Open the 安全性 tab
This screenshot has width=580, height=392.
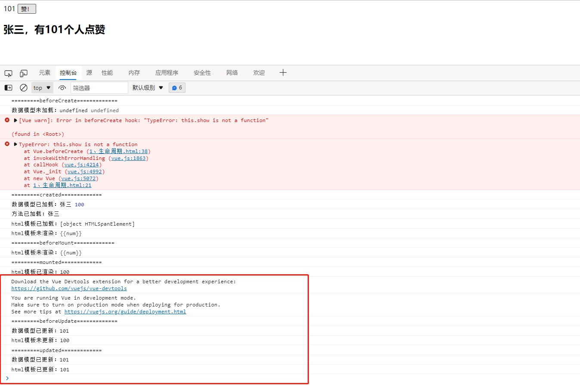click(202, 73)
